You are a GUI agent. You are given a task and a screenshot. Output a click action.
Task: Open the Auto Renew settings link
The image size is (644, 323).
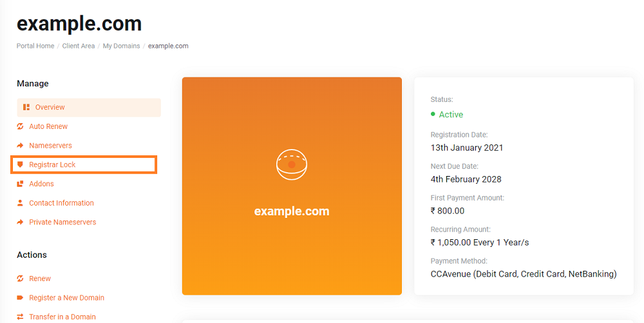(48, 126)
